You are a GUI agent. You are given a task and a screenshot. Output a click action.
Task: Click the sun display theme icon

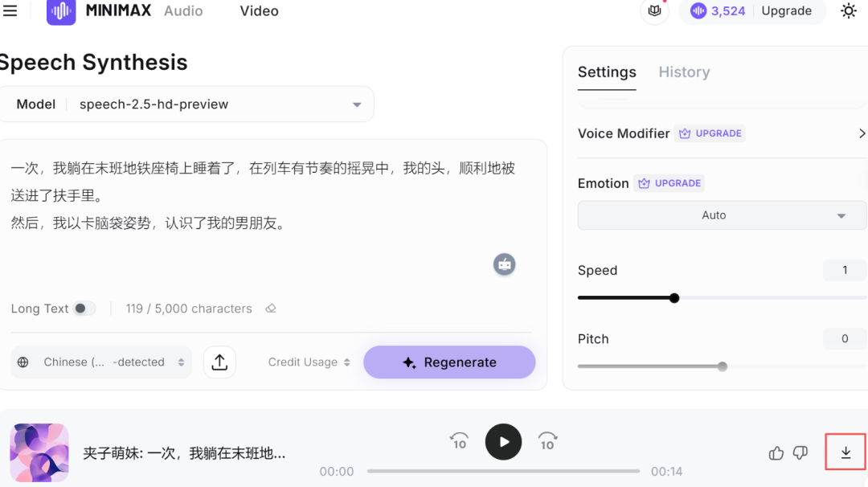point(850,11)
